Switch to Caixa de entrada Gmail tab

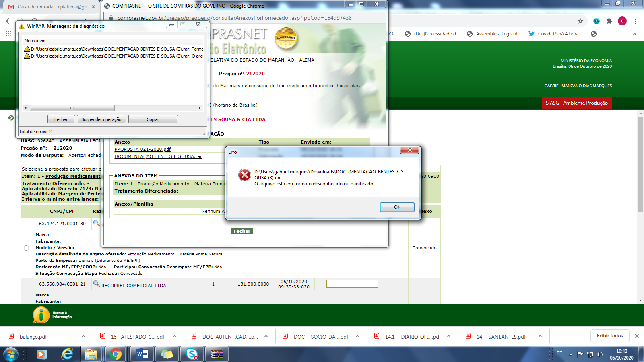tap(52, 7)
